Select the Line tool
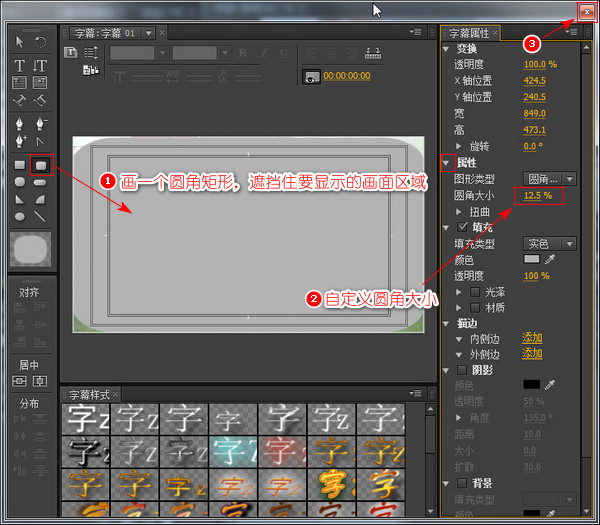Screen dimensions: 600x525 [x=40, y=216]
